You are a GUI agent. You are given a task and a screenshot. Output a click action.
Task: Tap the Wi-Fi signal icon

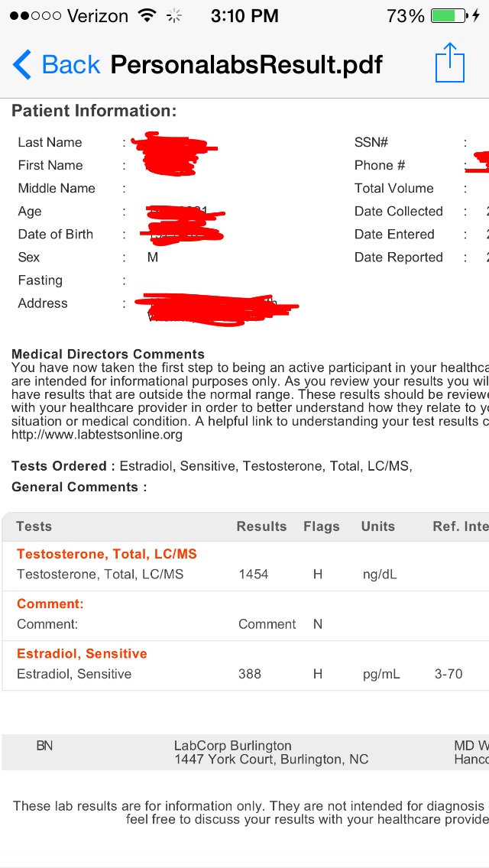pos(147,15)
